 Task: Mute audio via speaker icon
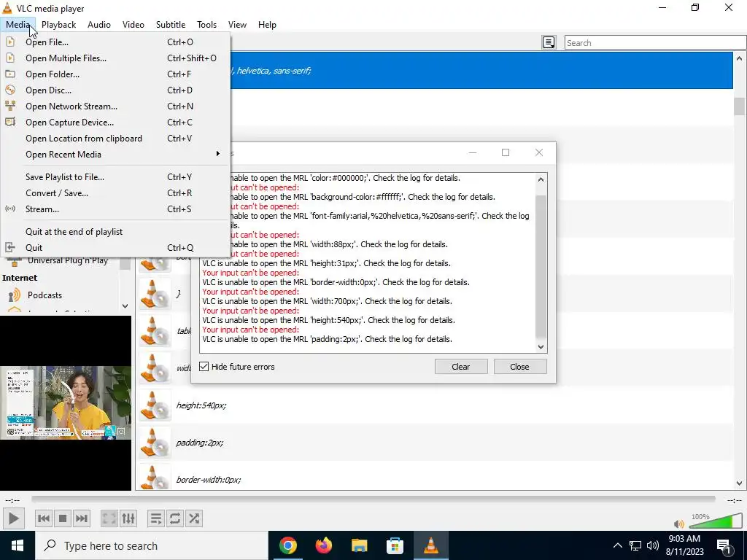click(x=679, y=524)
